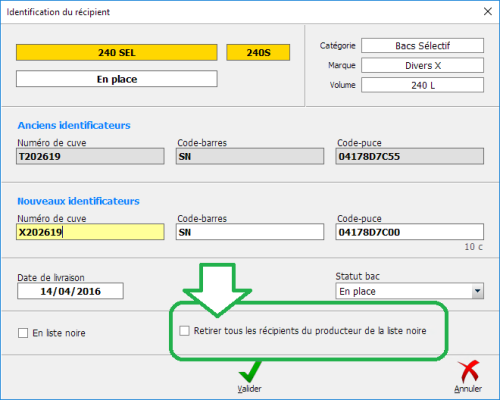Viewport: 500px width, 400px height.
Task: Click the new Code-puce field 04178D7C00
Action: [410, 232]
